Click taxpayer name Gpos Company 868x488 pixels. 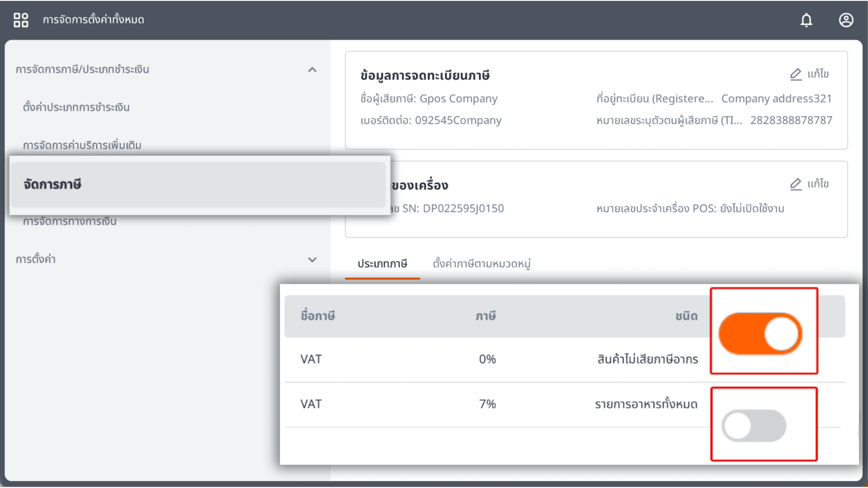coord(458,99)
